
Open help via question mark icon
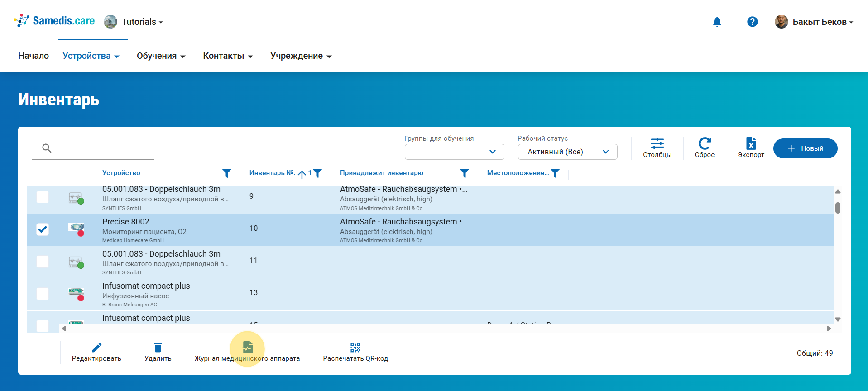click(x=752, y=22)
